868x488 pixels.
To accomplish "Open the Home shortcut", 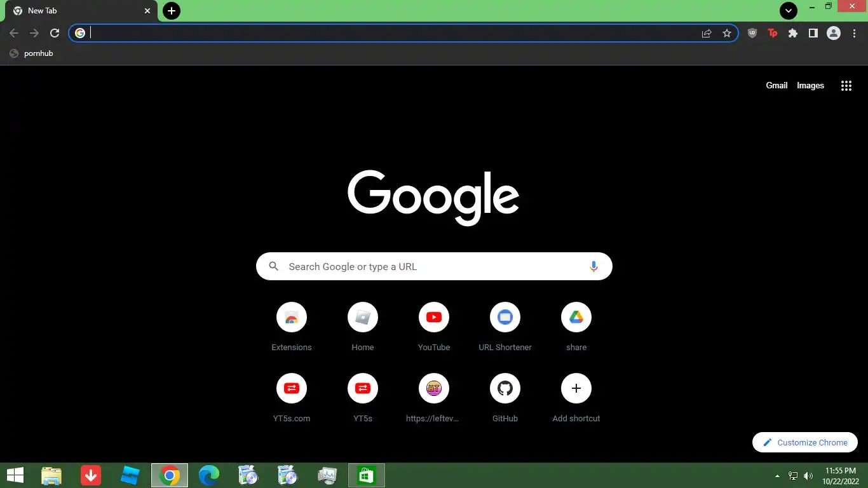I will [363, 327].
